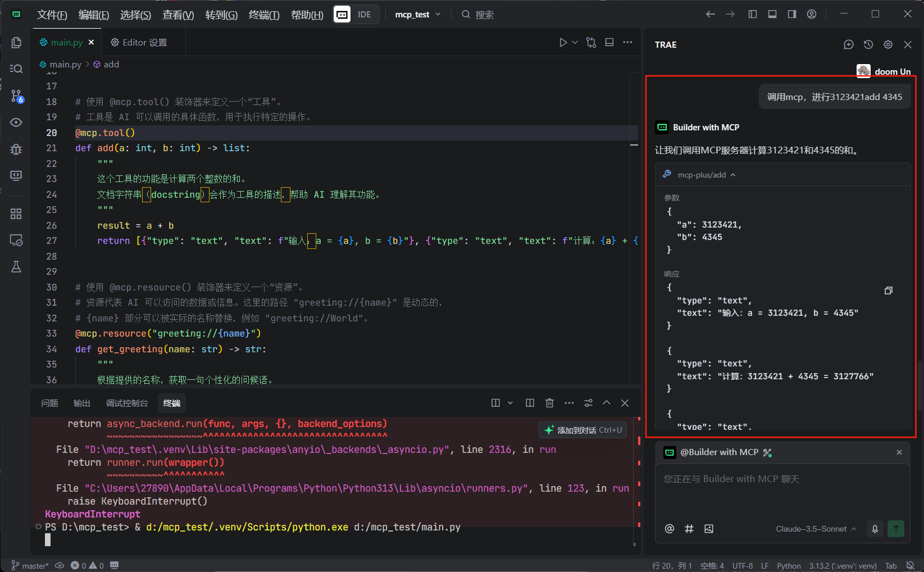The image size is (924, 572).
Task: Toggle the bottom panel layout button
Action: 772,14
